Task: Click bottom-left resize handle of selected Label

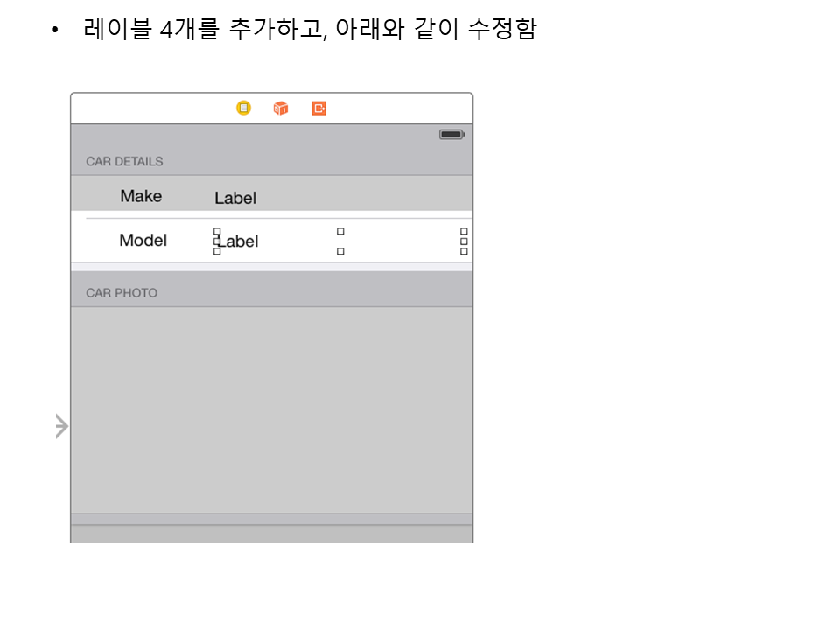Action: coord(218,252)
